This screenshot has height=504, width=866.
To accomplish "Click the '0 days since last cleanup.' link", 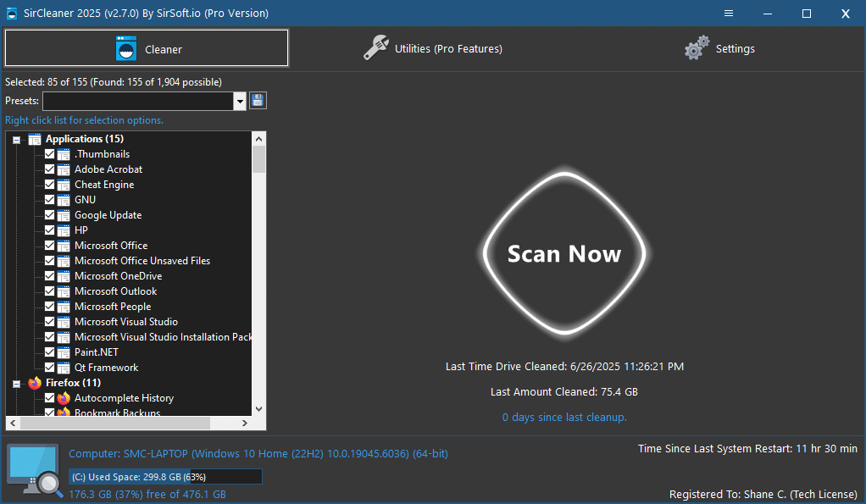I will (564, 418).
